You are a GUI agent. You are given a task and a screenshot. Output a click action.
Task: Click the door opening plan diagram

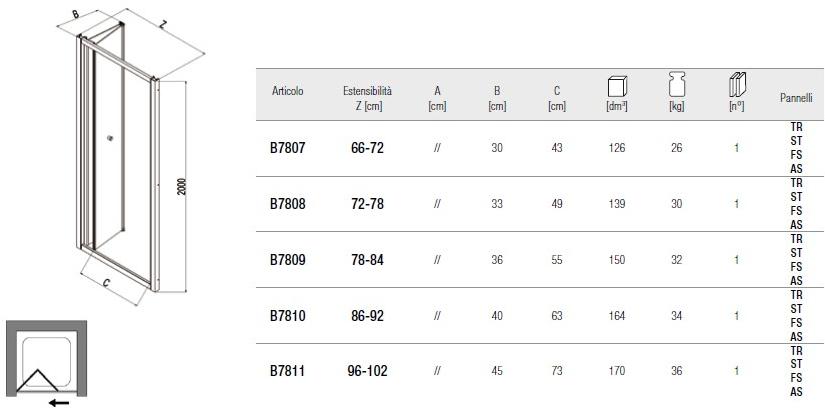(x=46, y=358)
